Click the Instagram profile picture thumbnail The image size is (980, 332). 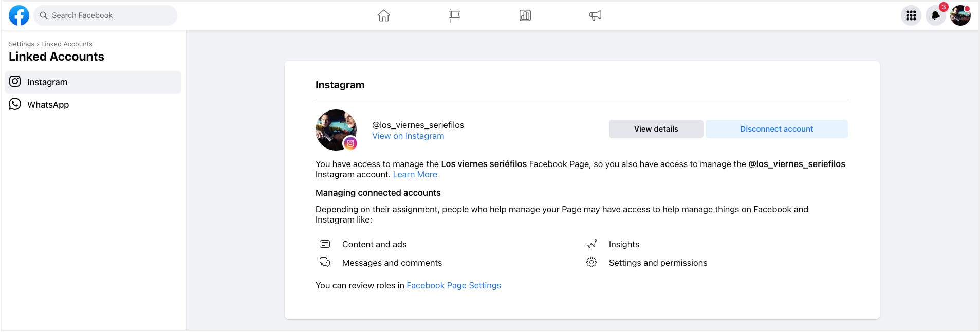coord(336,130)
